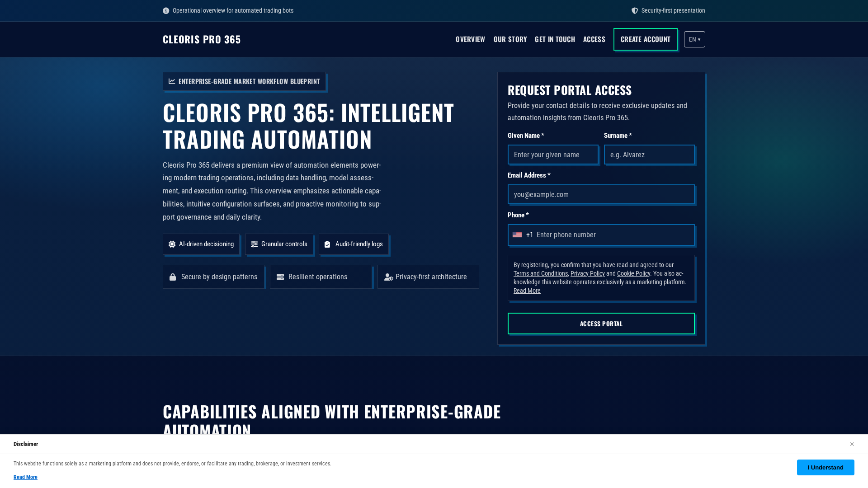This screenshot has width=868, height=488.
Task: Click the chart icon in the Enterprise-grade badge
Action: click(x=172, y=81)
